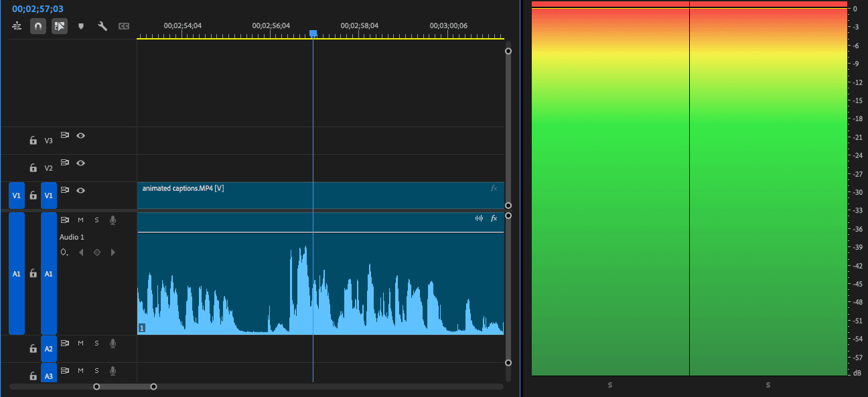
Task: Toggle sync lock for track A1
Action: 65,220
